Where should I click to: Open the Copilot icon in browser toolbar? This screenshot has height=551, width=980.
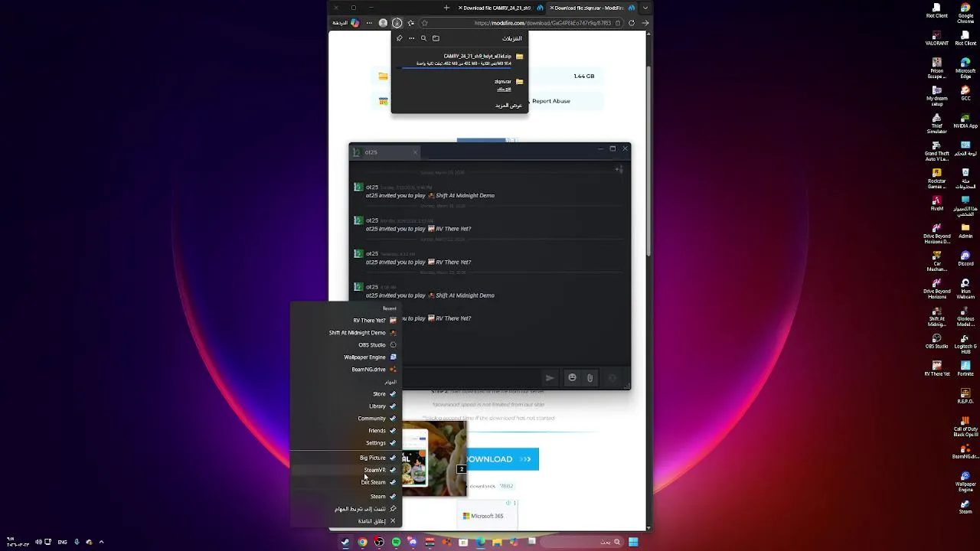click(x=354, y=23)
